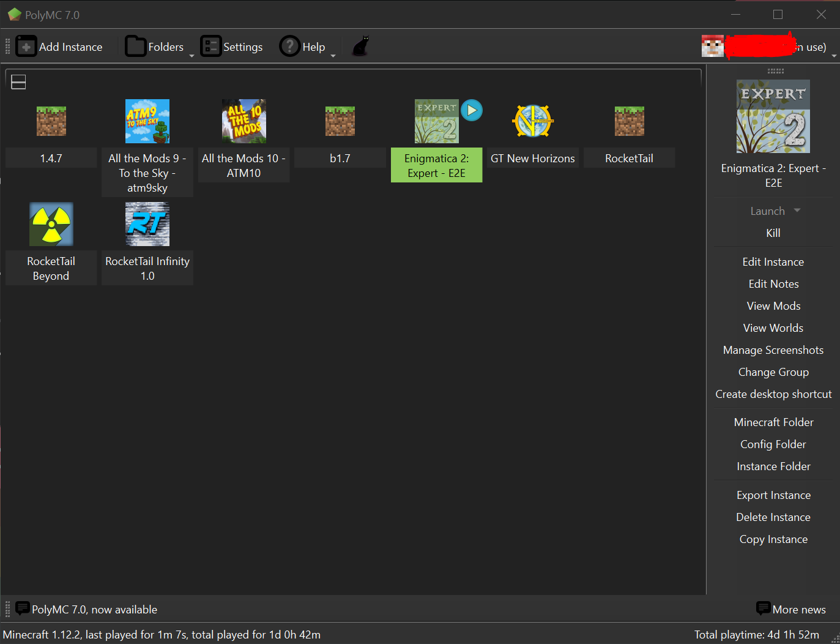Select the RocketTail Beyond radiation icon

[x=51, y=224]
